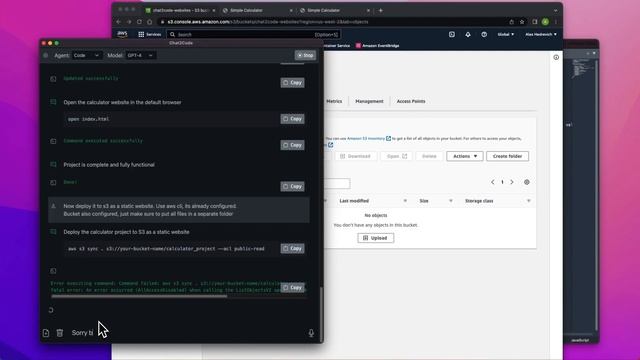This screenshot has height=360, width=640.
Task: Open the Alex Hedrevich account dropdown
Action: (x=541, y=35)
